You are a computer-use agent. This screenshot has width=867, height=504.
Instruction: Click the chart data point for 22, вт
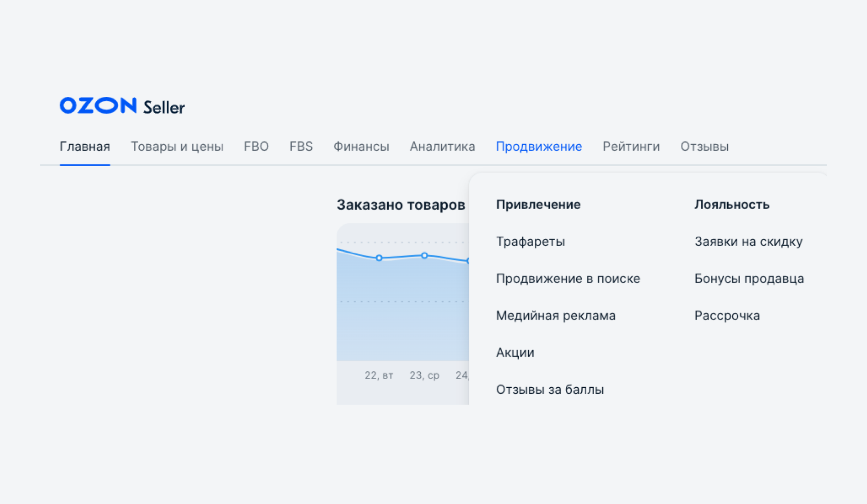tap(379, 258)
